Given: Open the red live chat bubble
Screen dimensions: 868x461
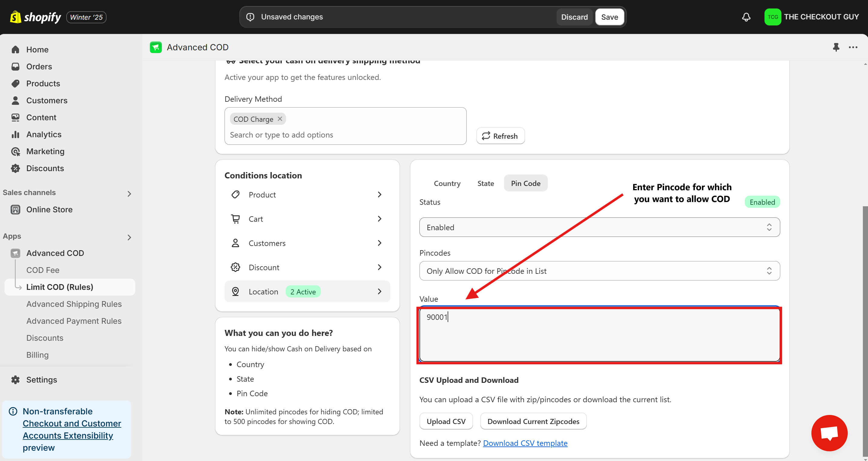Looking at the screenshot, I should (x=829, y=433).
